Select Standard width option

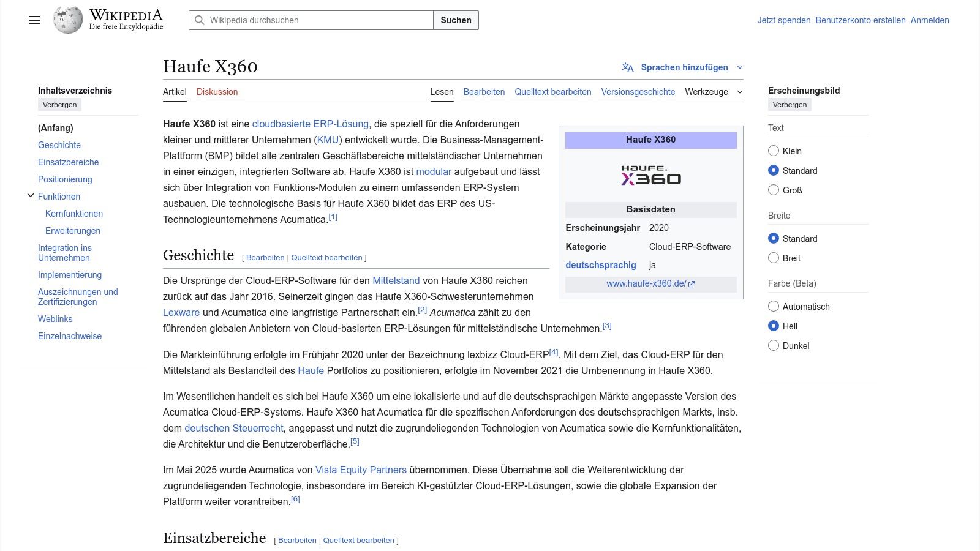774,238
